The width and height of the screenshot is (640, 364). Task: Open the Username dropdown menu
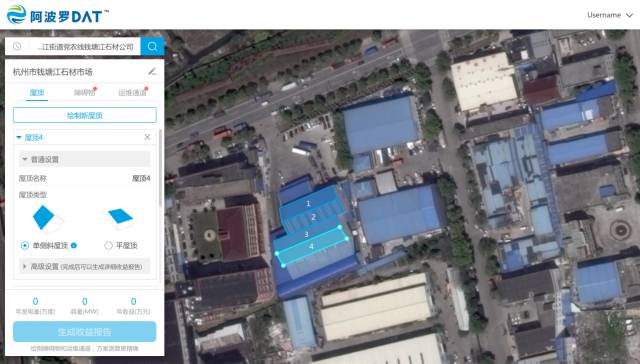click(610, 15)
